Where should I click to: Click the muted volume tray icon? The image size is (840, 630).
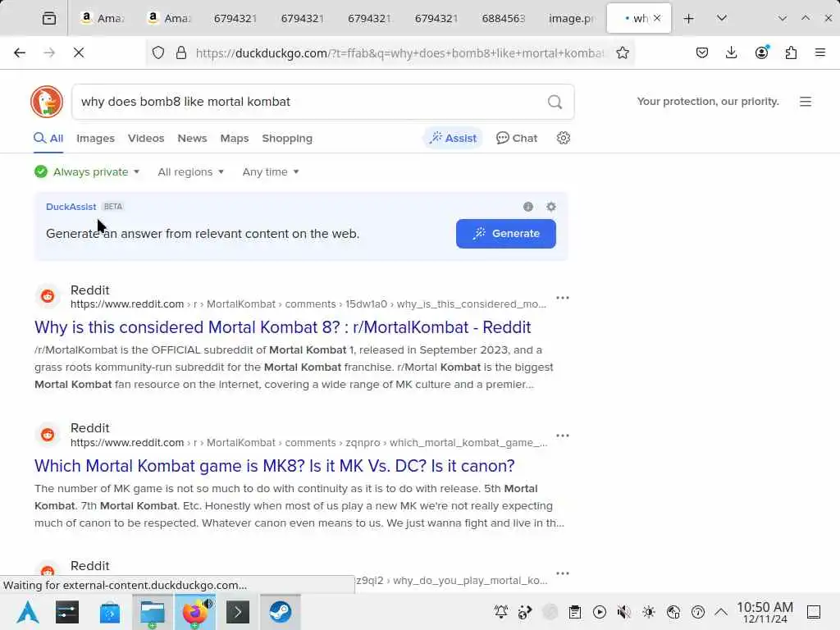623,612
